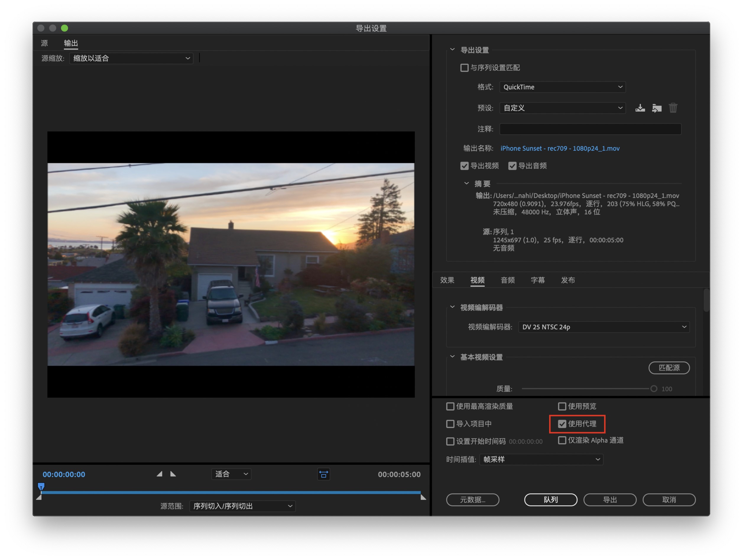Open the 视频编解码器 DV 25 NTSC dropdown
Image resolution: width=743 pixels, height=560 pixels.
[x=604, y=327]
